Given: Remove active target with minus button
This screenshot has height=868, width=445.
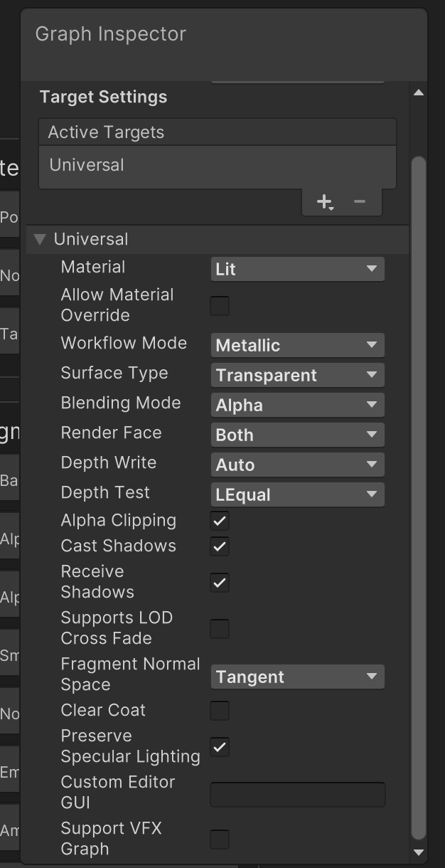Looking at the screenshot, I should coord(360,201).
